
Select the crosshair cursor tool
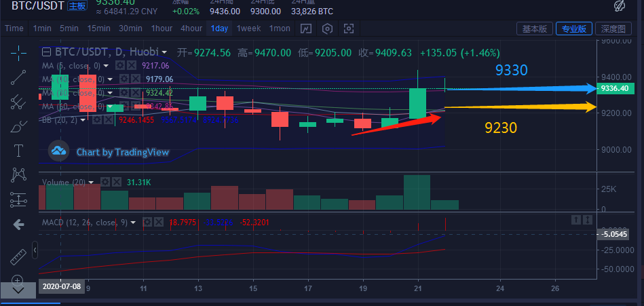[x=18, y=52]
